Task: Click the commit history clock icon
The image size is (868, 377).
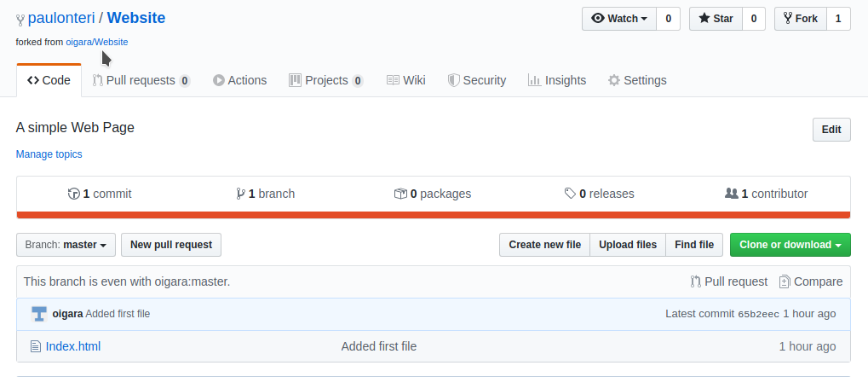Action: tap(73, 194)
